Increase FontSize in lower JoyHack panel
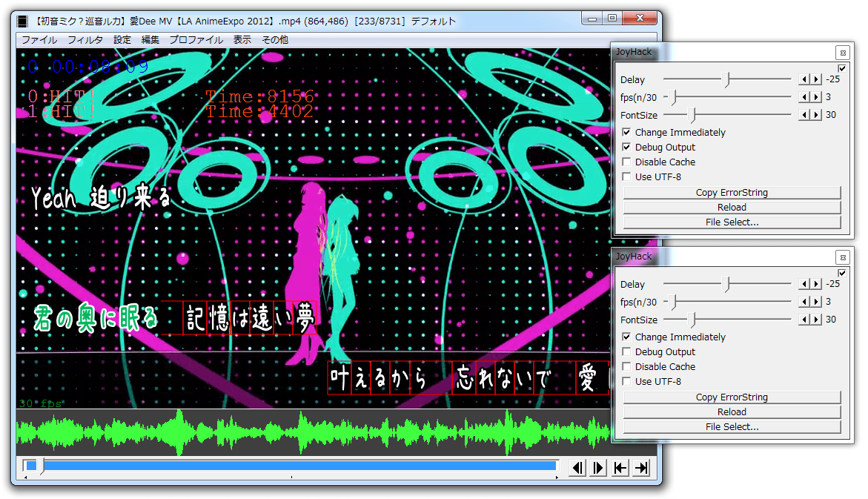 pos(816,320)
